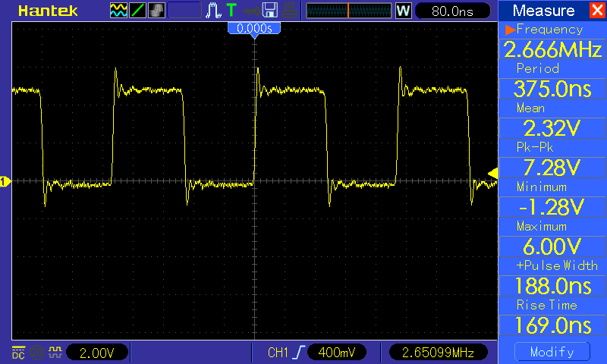Click the 80.0ns timebase readout
Screen dimensions: 607x364
(x=452, y=11)
